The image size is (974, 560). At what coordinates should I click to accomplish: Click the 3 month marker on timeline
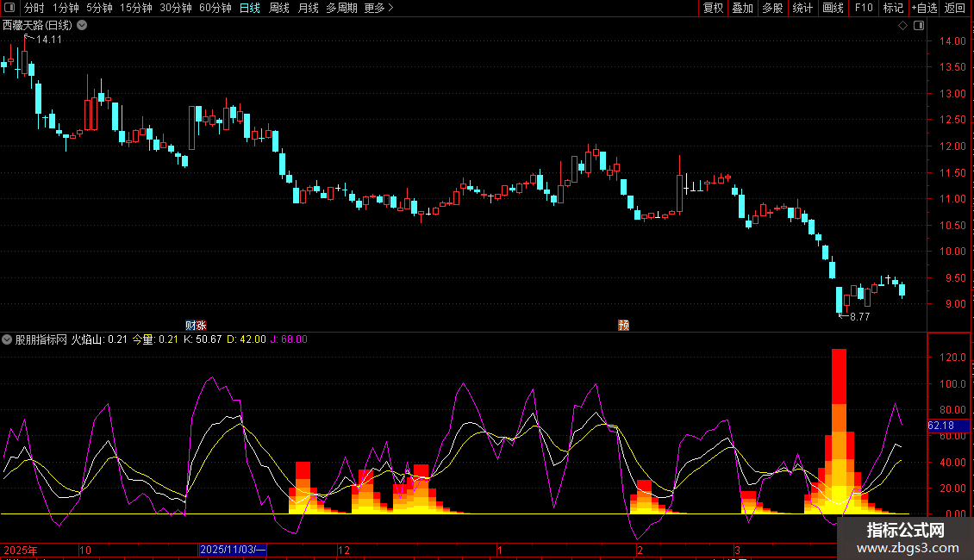point(737,550)
